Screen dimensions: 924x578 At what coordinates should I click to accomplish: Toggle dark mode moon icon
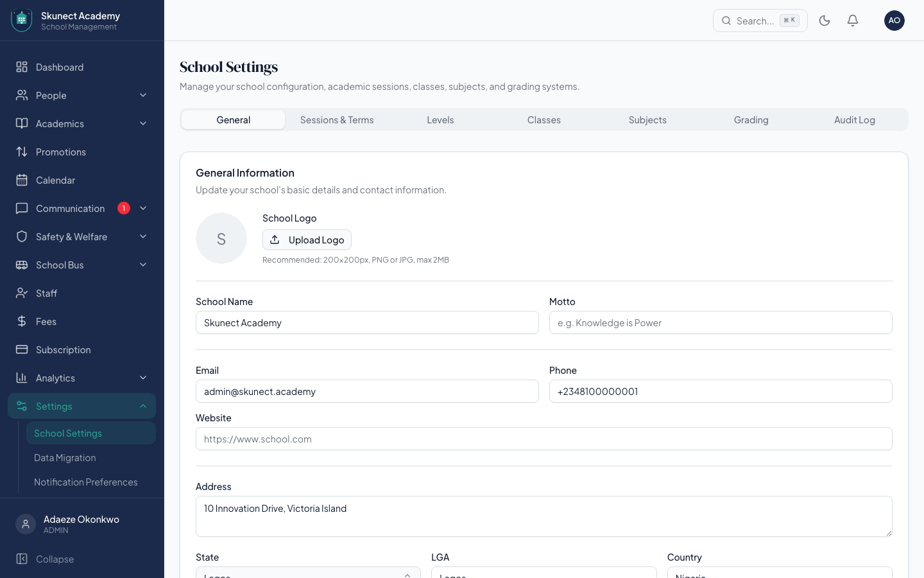pyautogui.click(x=825, y=21)
